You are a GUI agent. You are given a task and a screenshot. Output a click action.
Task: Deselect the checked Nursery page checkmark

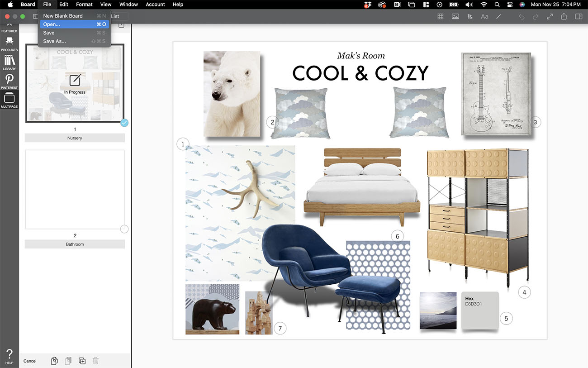tap(124, 123)
